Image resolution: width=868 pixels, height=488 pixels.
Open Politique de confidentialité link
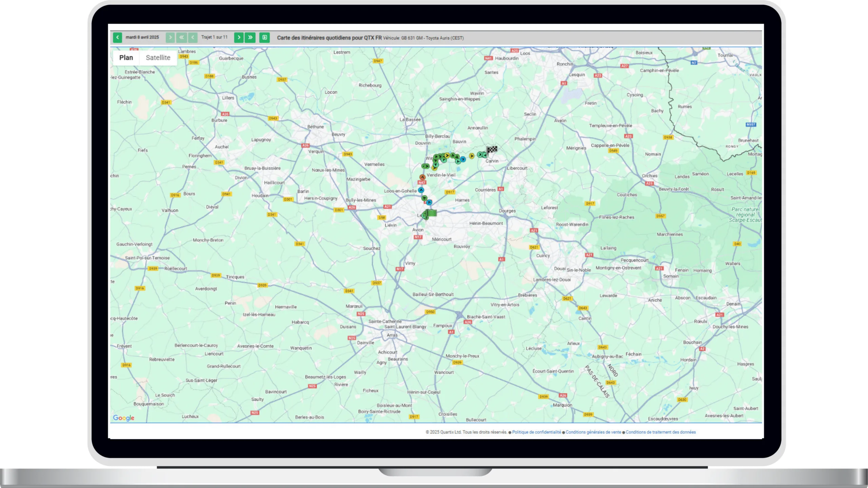[x=536, y=432]
